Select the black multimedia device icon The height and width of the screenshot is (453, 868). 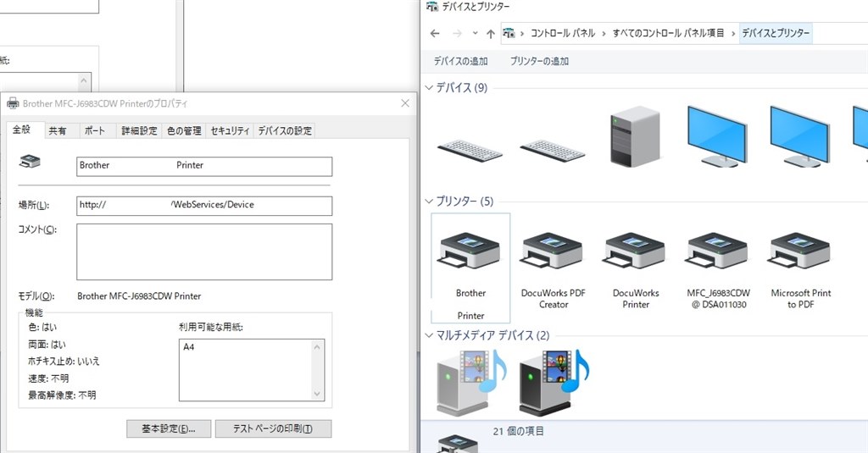(554, 382)
